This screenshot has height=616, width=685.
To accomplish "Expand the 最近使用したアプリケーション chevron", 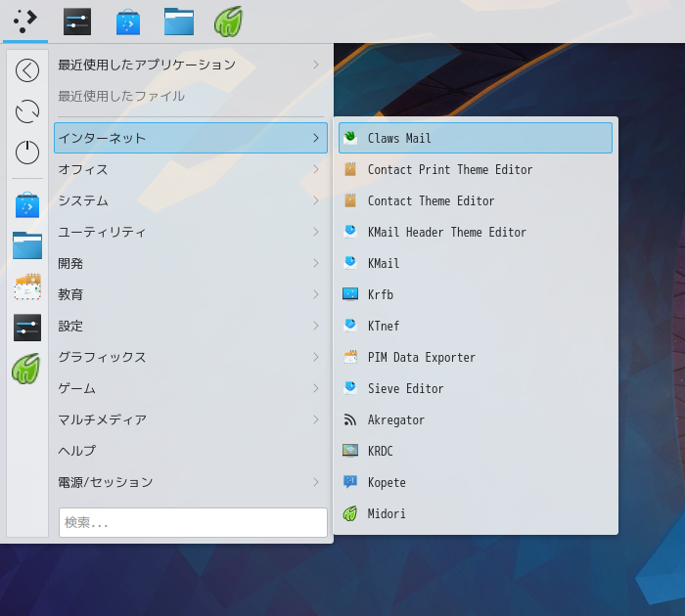I will [x=316, y=65].
